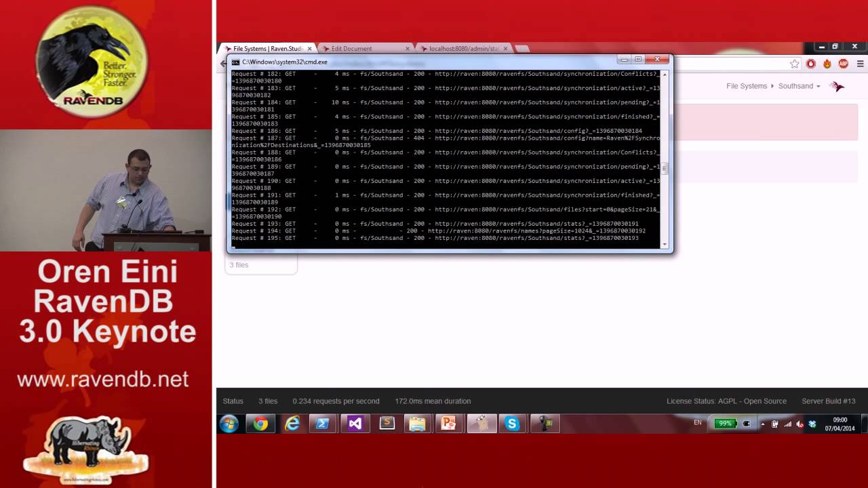This screenshot has width=868, height=488.
Task: Open the network signal tray icon
Action: click(787, 424)
